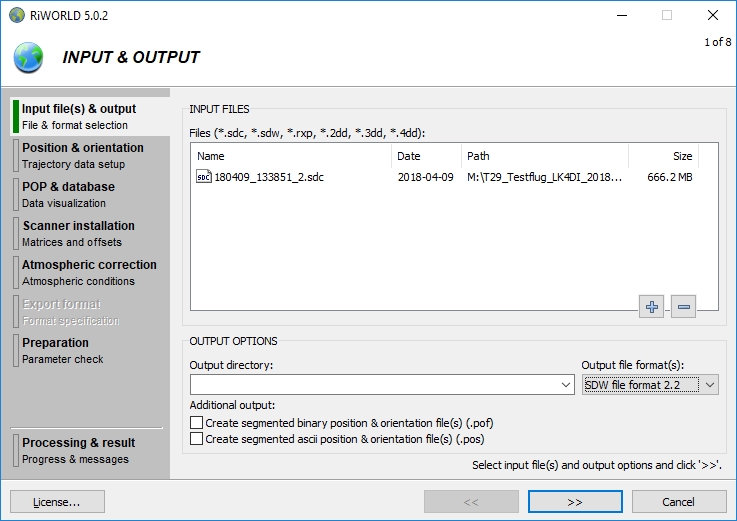This screenshot has width=737, height=521.
Task: Sort files by the Name column header
Action: pyautogui.click(x=291, y=156)
